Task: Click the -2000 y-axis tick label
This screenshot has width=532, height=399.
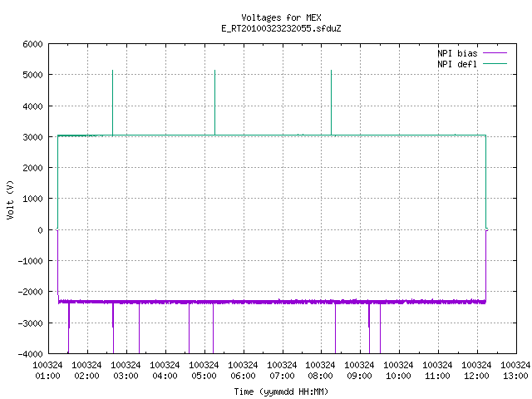Action: tap(30, 292)
